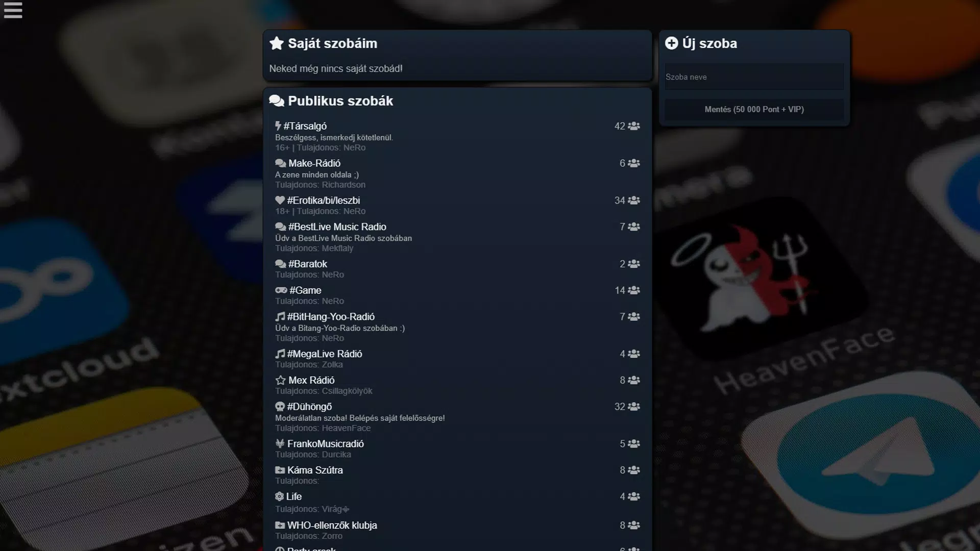Click the skull icon of #Dühöngő room
This screenshot has height=551, width=980.
click(280, 407)
